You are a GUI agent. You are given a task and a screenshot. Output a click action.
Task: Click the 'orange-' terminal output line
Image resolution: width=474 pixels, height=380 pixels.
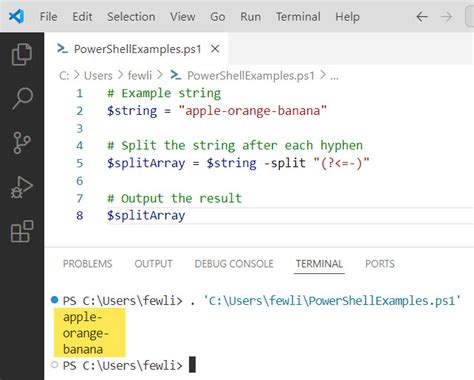point(86,333)
